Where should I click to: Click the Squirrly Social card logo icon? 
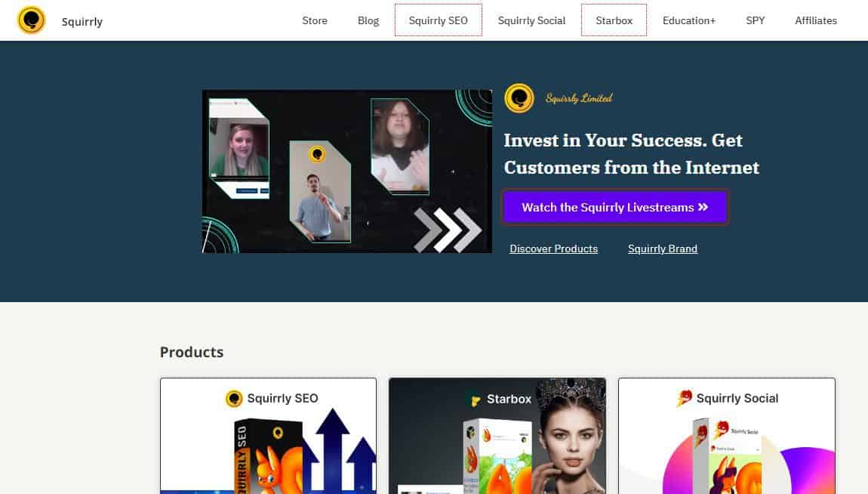pyautogui.click(x=685, y=398)
